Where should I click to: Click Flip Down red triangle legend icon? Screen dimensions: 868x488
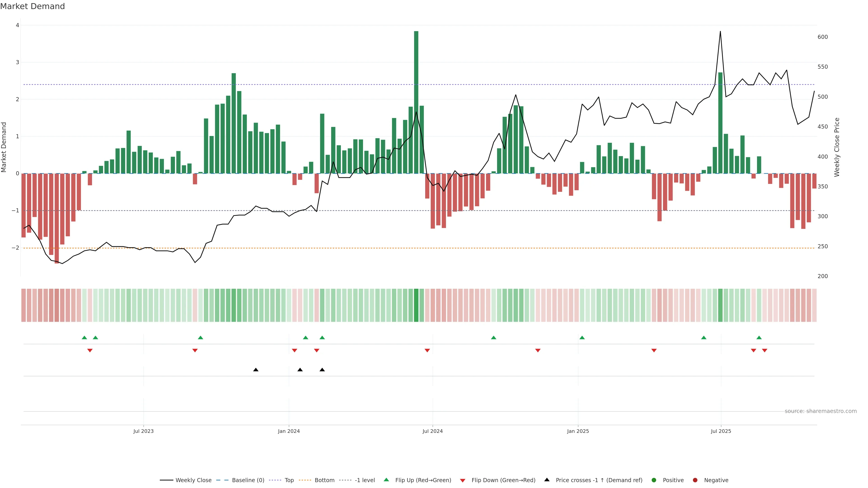click(x=463, y=481)
